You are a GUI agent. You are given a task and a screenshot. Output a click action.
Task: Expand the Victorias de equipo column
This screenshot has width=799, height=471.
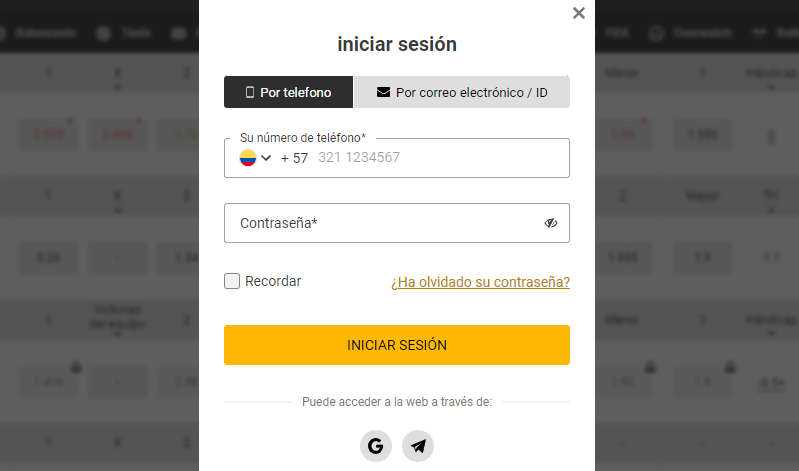click(x=118, y=320)
